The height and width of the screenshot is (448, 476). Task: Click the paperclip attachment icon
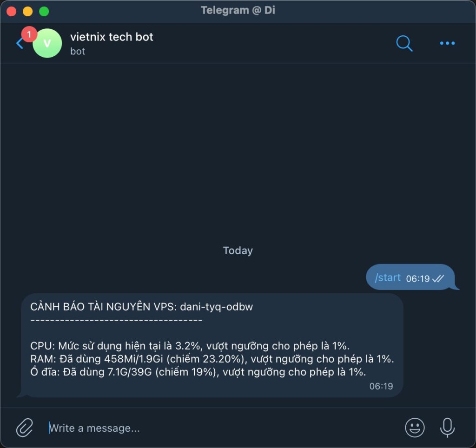click(24, 428)
